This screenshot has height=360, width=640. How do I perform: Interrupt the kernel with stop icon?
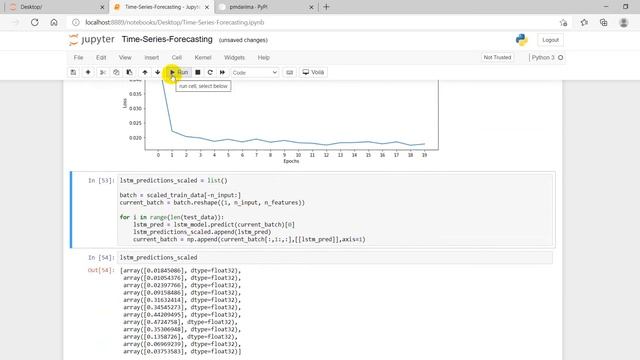tap(198, 72)
